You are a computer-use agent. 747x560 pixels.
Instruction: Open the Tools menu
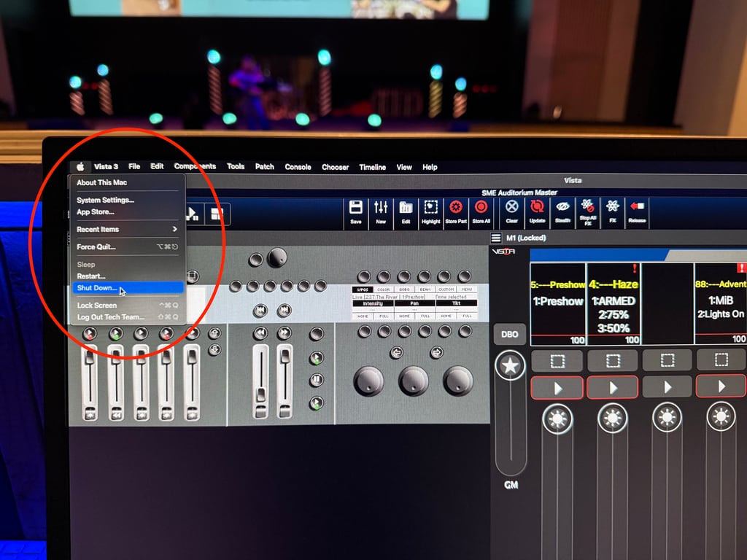236,167
